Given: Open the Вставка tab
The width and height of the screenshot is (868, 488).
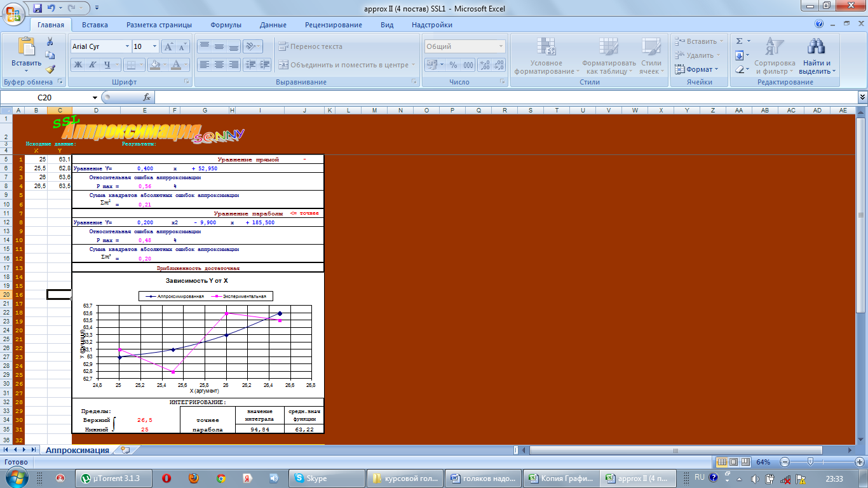Looking at the screenshot, I should 95,25.
